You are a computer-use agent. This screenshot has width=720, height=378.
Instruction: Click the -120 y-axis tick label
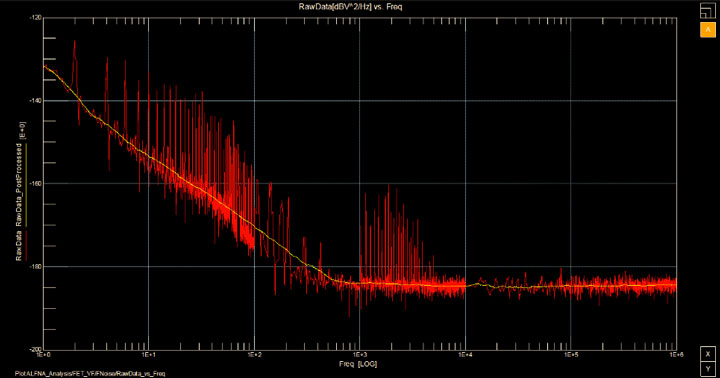pyautogui.click(x=35, y=18)
